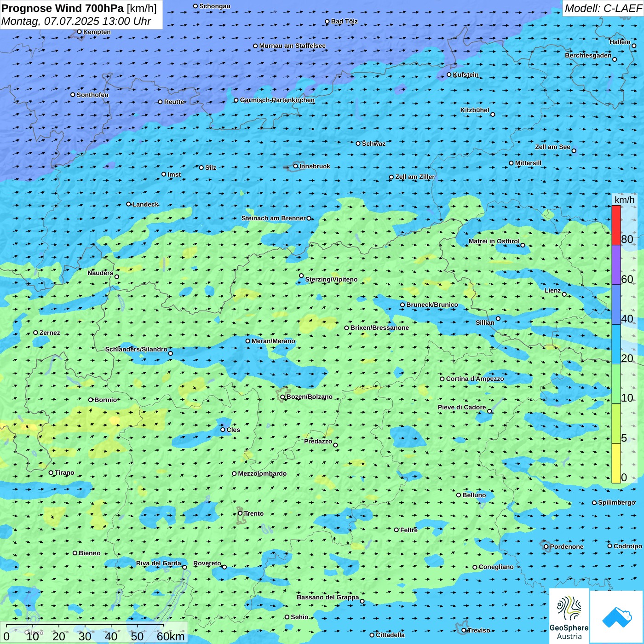Click the Meran/Merano city label

[273, 341]
